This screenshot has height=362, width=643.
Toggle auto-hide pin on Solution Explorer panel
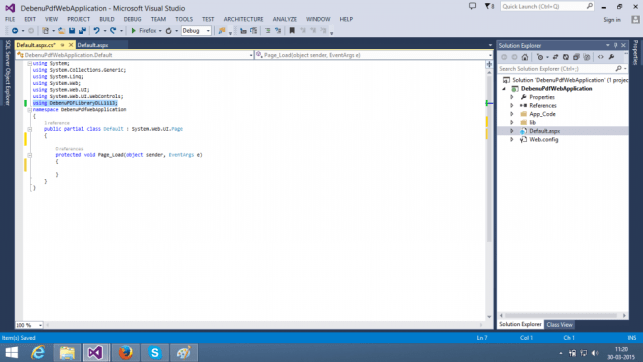pyautogui.click(x=616, y=46)
